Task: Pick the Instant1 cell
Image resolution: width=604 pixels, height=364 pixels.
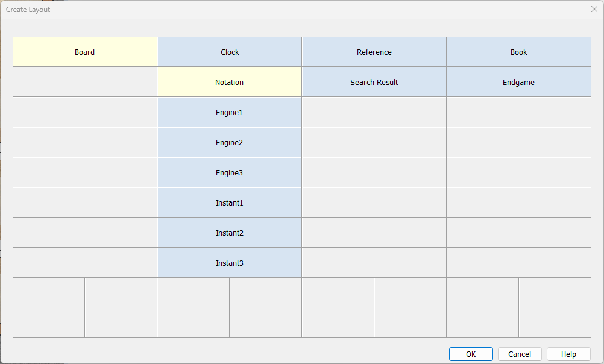Action: pos(230,202)
